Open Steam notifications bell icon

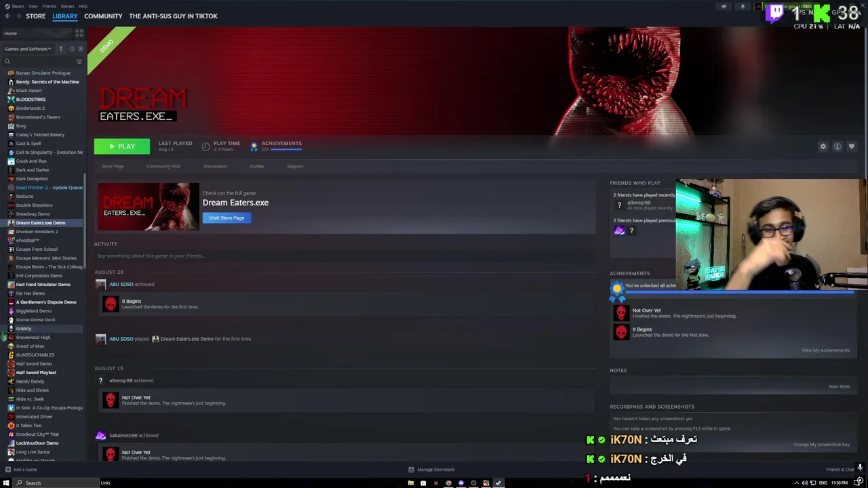tap(743, 7)
